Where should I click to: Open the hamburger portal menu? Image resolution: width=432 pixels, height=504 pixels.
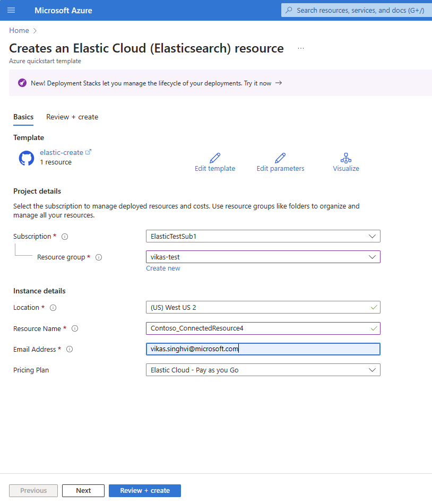[x=11, y=10]
